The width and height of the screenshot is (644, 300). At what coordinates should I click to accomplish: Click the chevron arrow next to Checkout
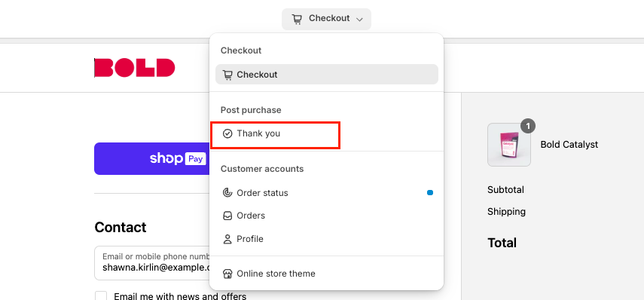[x=359, y=20]
